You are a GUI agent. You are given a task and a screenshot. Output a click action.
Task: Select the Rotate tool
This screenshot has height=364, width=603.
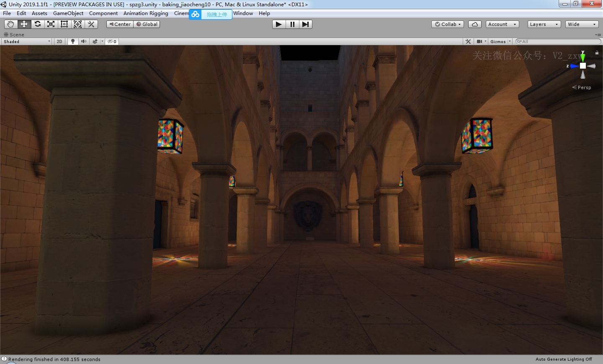[x=37, y=24]
